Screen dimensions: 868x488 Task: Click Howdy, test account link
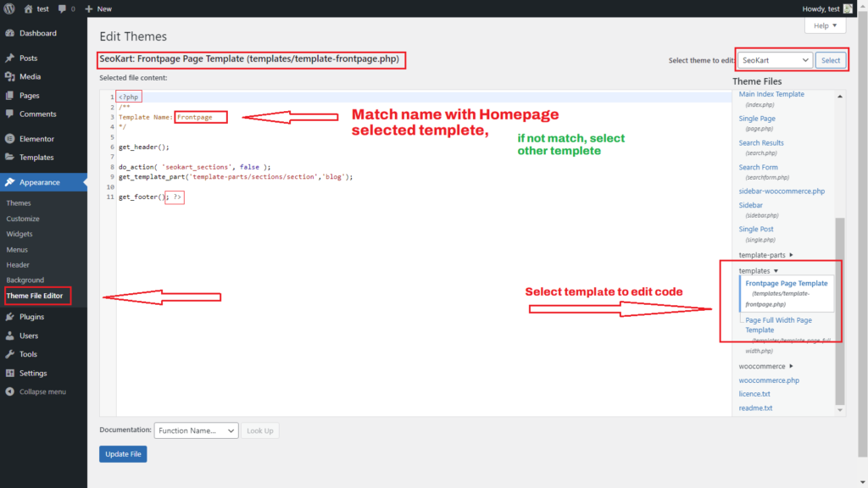(821, 8)
